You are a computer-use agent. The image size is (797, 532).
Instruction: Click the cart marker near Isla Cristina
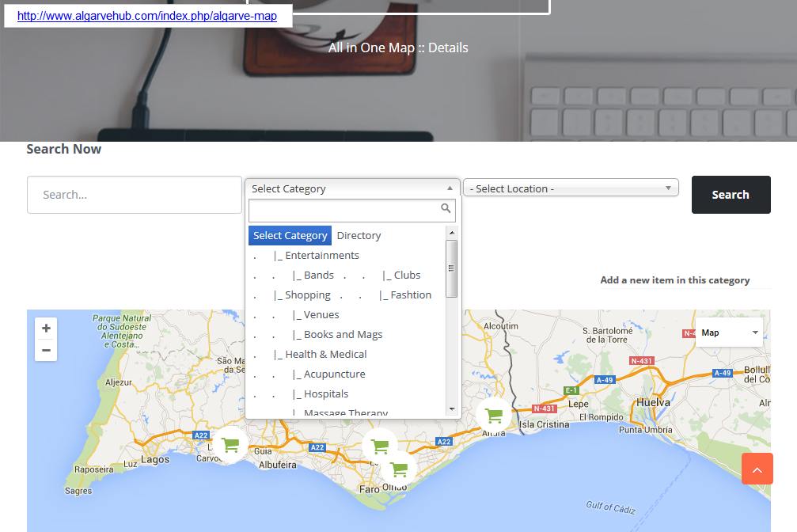493,415
